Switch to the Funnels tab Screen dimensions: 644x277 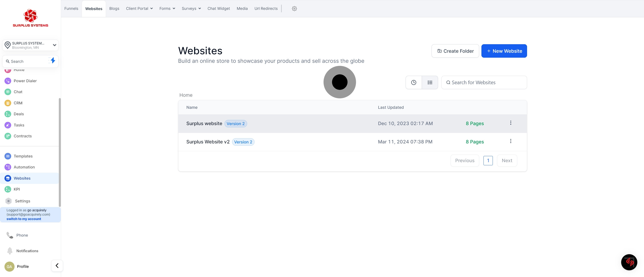[71, 8]
